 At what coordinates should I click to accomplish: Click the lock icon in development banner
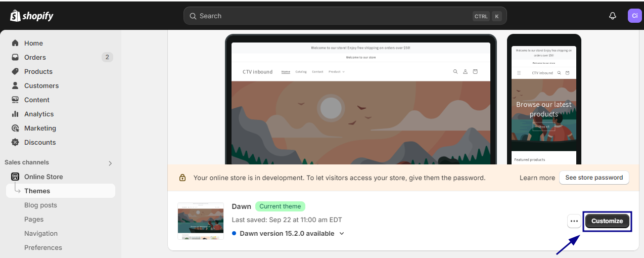182,178
